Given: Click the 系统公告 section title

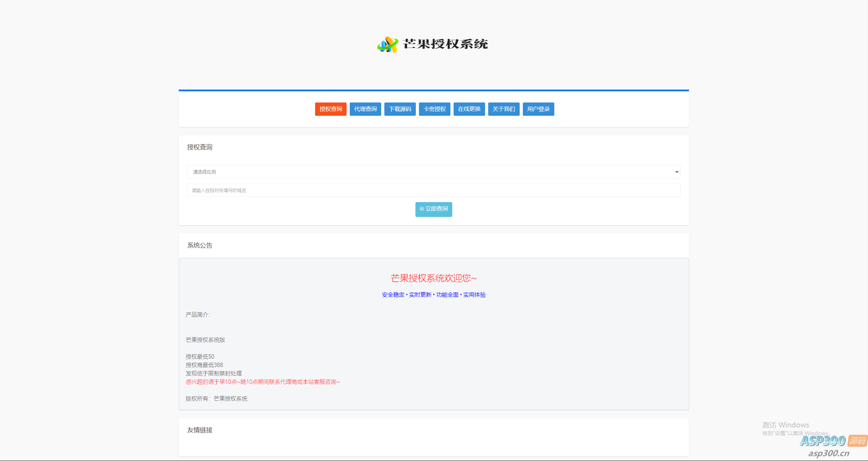Looking at the screenshot, I should click(200, 245).
